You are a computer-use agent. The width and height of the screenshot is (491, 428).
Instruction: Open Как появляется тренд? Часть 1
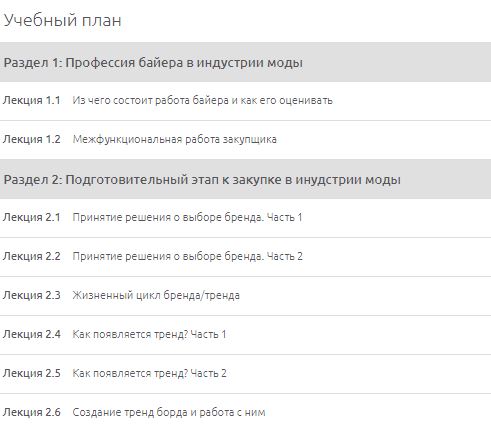pyautogui.click(x=149, y=334)
